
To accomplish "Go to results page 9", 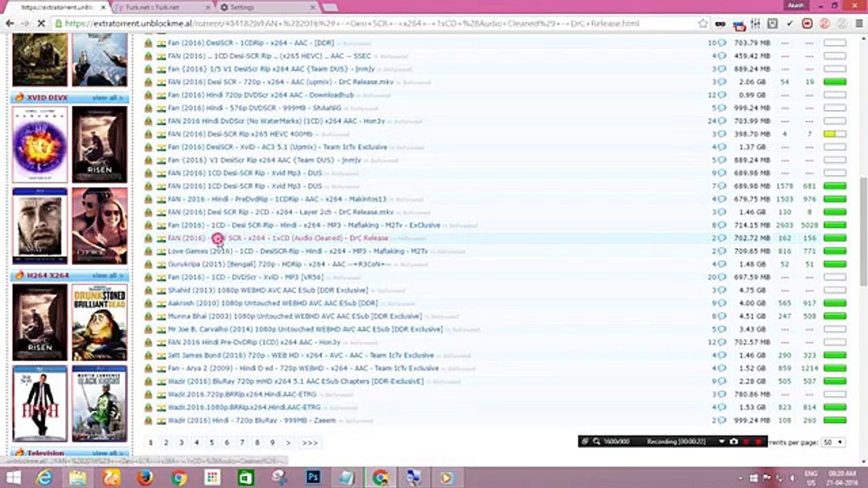I will click(272, 443).
